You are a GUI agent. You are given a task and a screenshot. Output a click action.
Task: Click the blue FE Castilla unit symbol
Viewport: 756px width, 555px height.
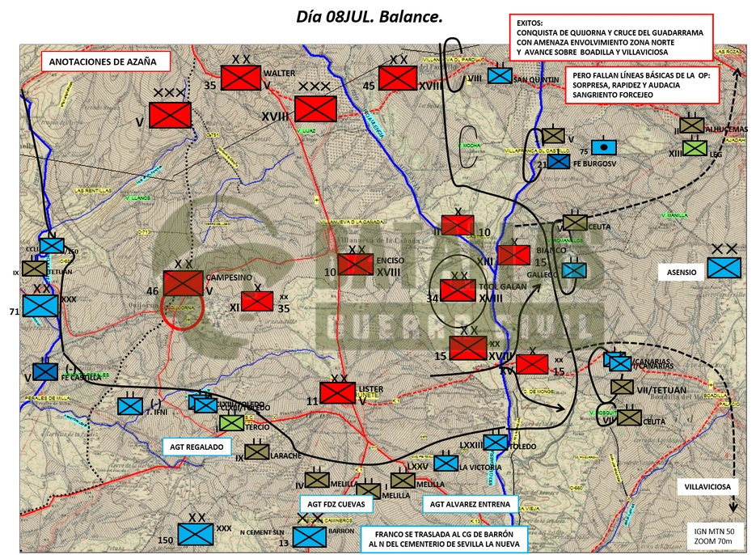point(45,371)
